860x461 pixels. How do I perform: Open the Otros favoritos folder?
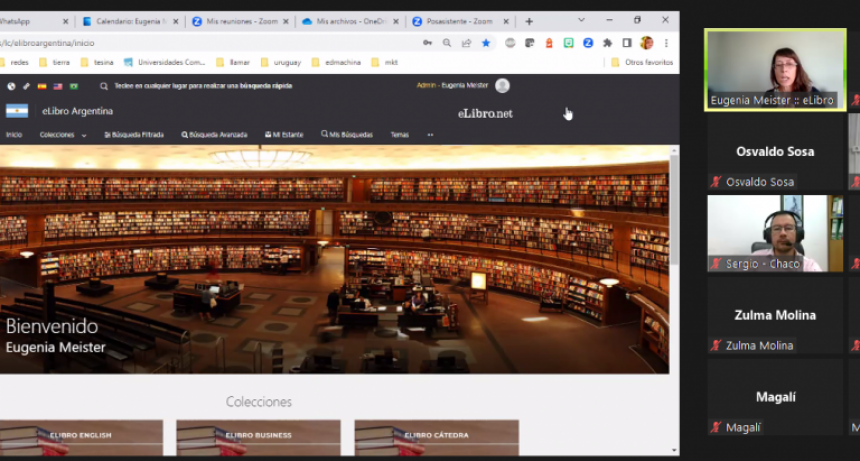642,62
